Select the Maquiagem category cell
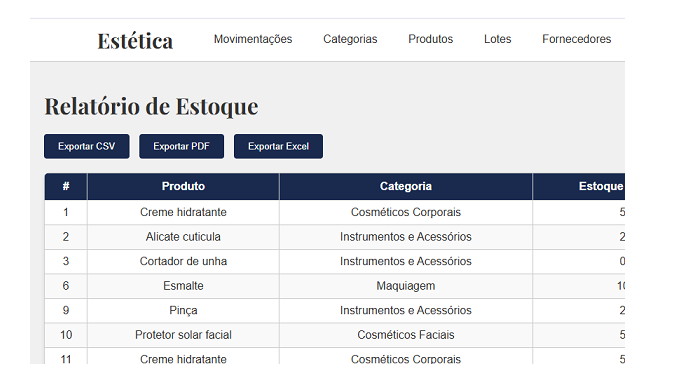 [406, 286]
